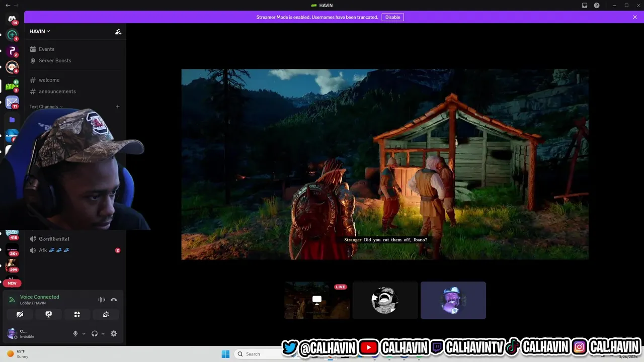Click the taskbar Search box
This screenshot has width=644, height=362.
point(258,354)
